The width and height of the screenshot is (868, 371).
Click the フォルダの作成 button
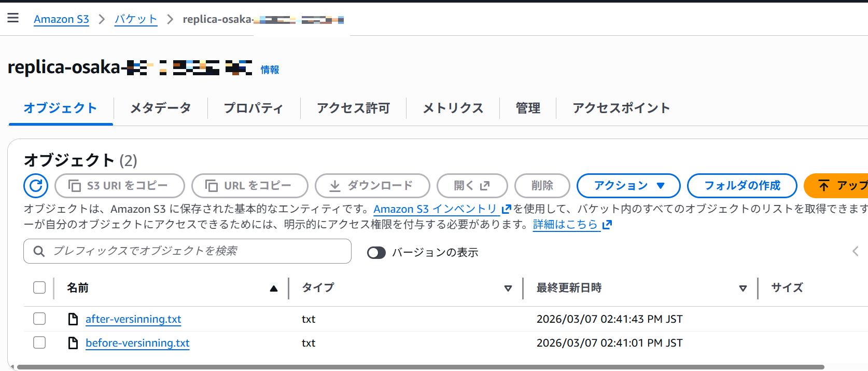[741, 186]
